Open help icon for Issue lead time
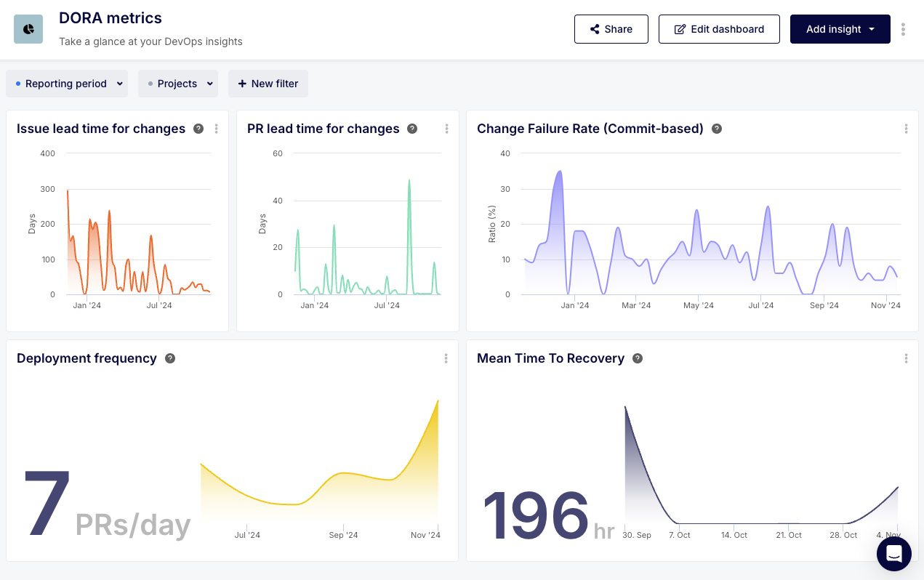Screen dimensions: 924x580 (198, 129)
